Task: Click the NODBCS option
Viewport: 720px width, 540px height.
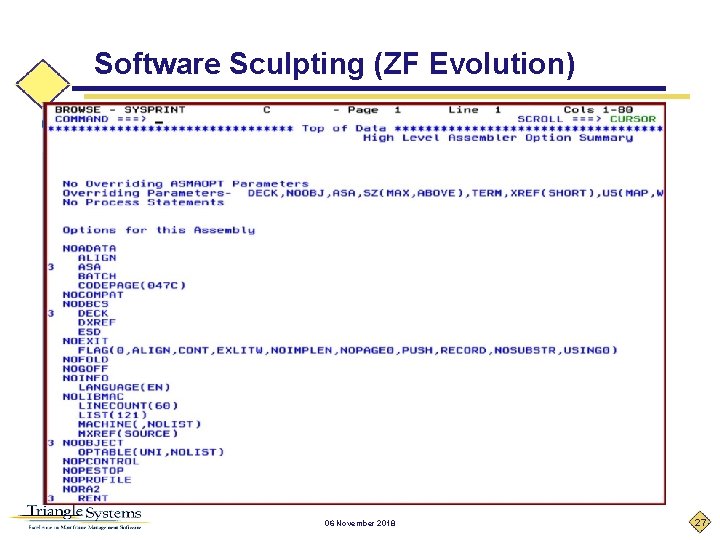Action: click(x=85, y=304)
